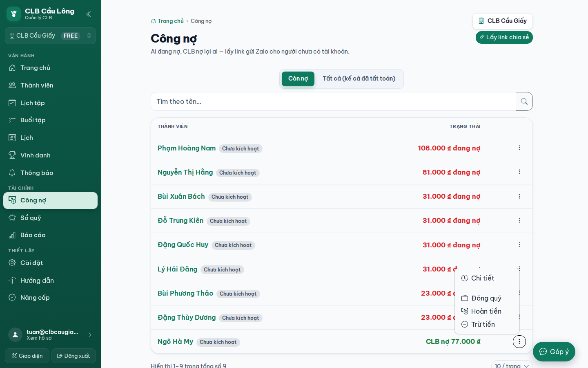Click Trang chủ breadcrumb link
The height and width of the screenshot is (368, 588).
(167, 21)
